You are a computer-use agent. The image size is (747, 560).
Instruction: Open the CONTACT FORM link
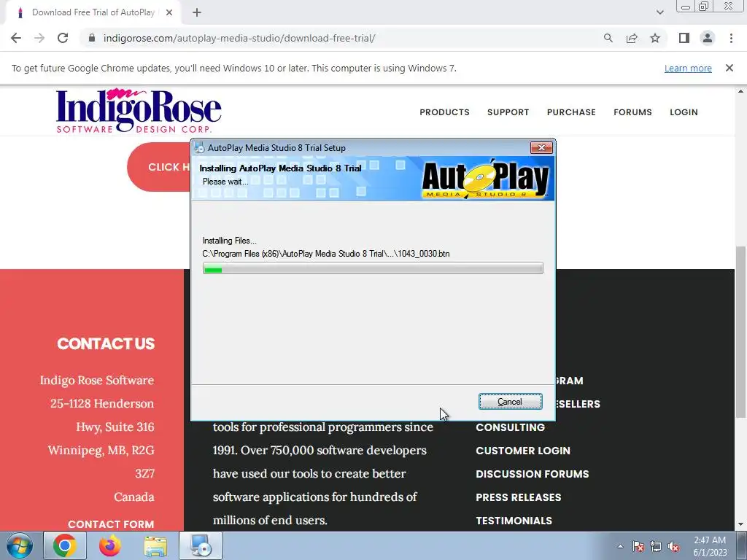point(111,524)
